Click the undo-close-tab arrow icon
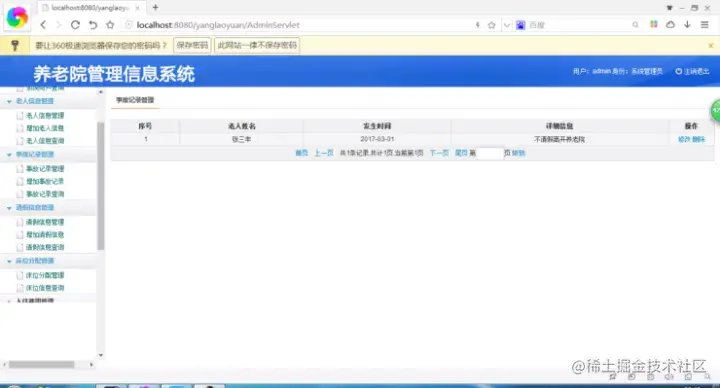Viewport: 720px width, 388px height. (93, 25)
